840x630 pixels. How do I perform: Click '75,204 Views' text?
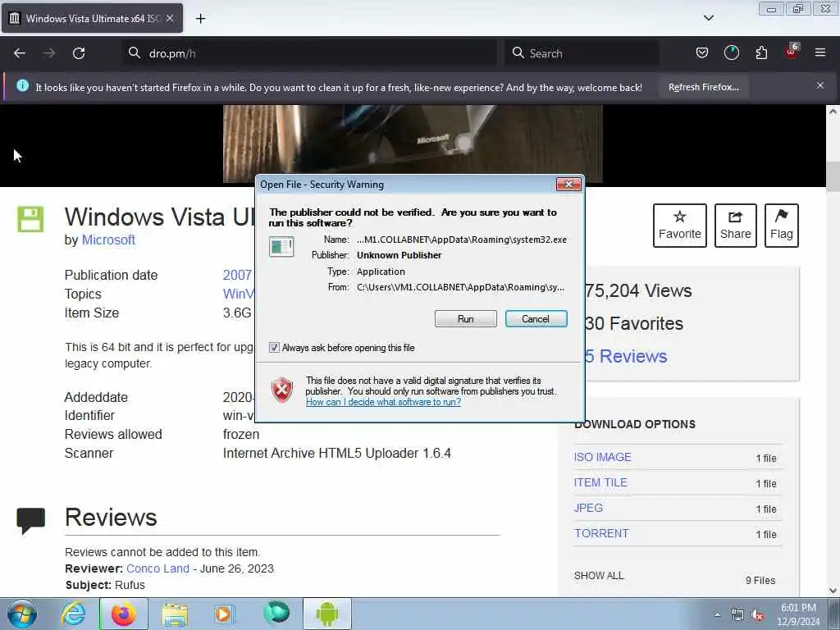[638, 291]
